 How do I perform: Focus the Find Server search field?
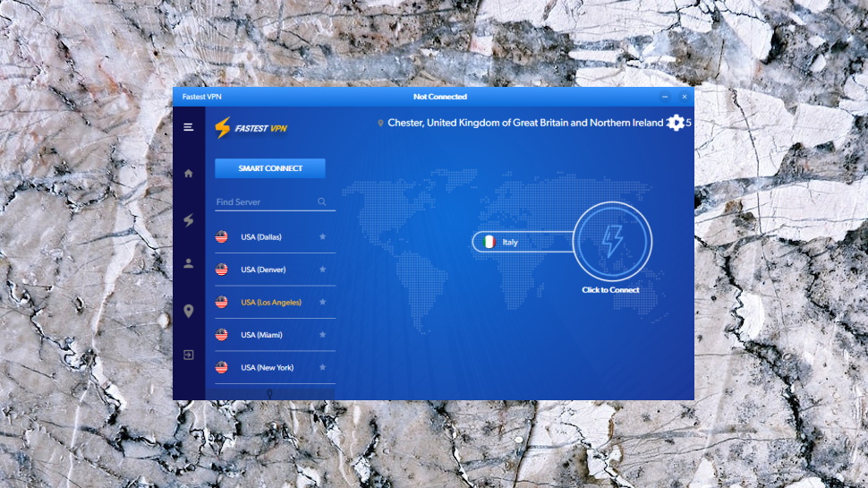click(275, 202)
